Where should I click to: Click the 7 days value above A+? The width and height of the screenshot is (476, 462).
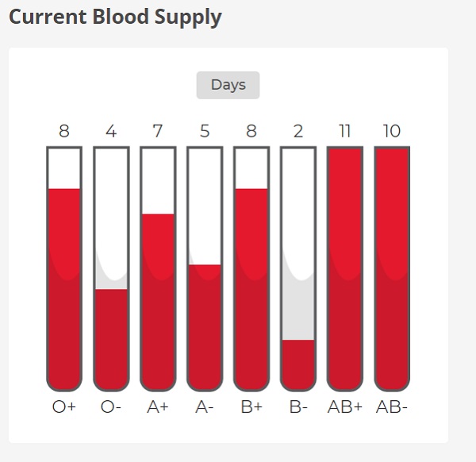click(158, 131)
